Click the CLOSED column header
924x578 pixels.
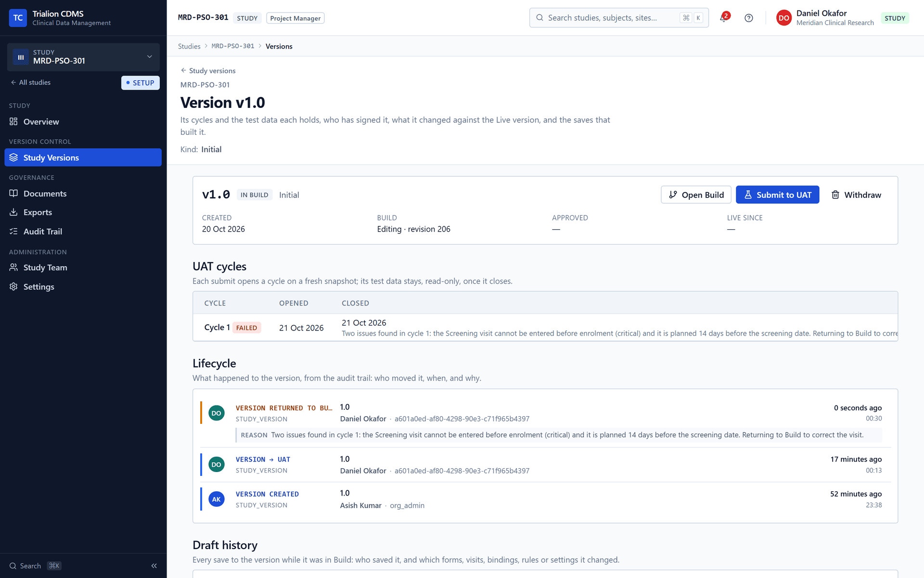[x=355, y=303]
